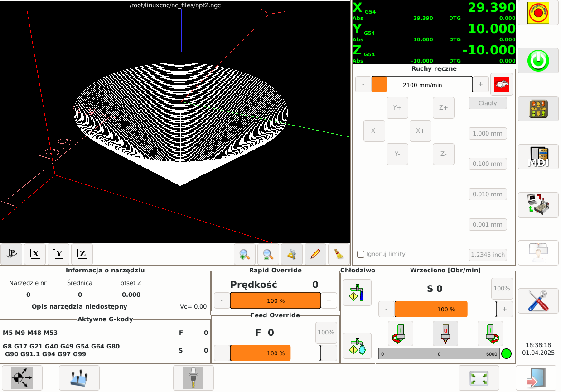Open MDI mode
Image resolution: width=561 pixels, height=392 pixels.
538,157
